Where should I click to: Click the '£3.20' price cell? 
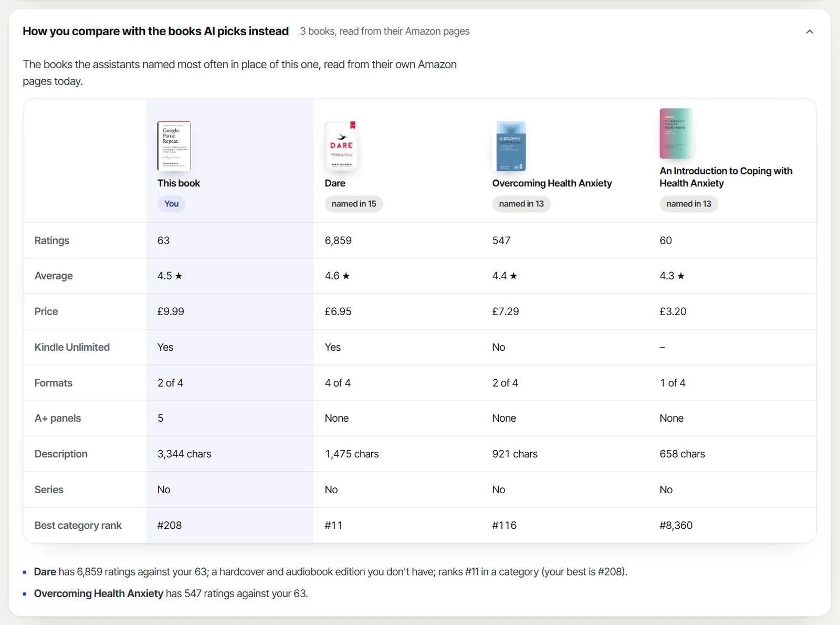coord(673,311)
